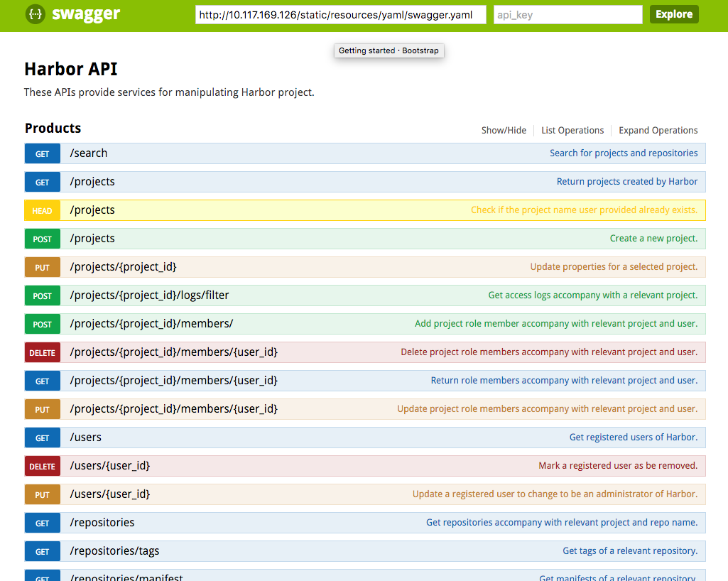The image size is (728, 581).
Task: Switch to List Operations view
Action: (x=572, y=130)
